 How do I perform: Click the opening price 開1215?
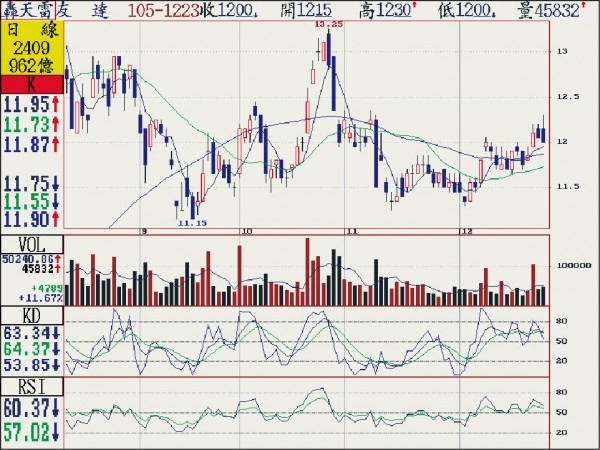305,10
